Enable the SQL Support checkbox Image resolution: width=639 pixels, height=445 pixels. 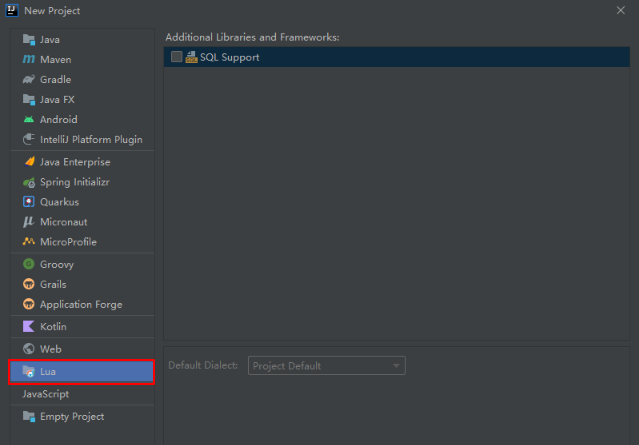176,57
